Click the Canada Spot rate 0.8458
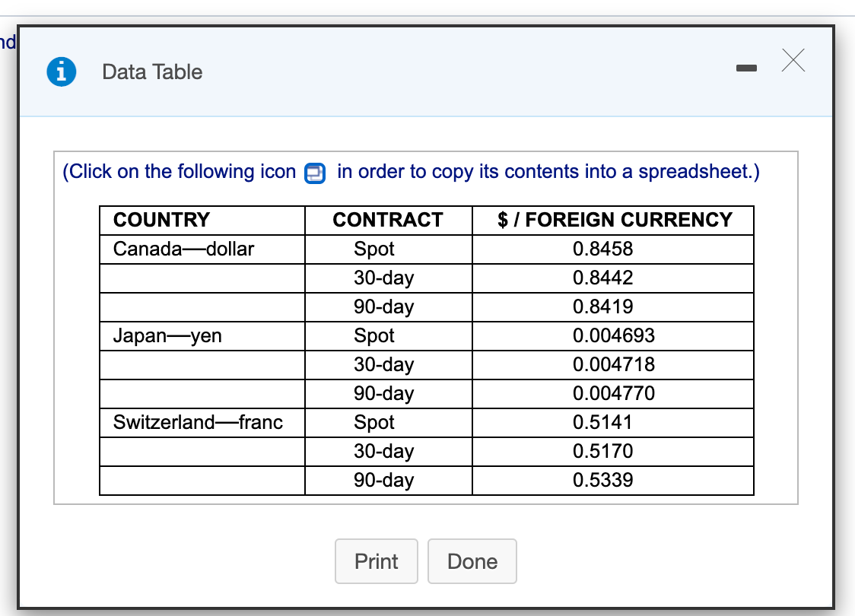 coord(602,249)
